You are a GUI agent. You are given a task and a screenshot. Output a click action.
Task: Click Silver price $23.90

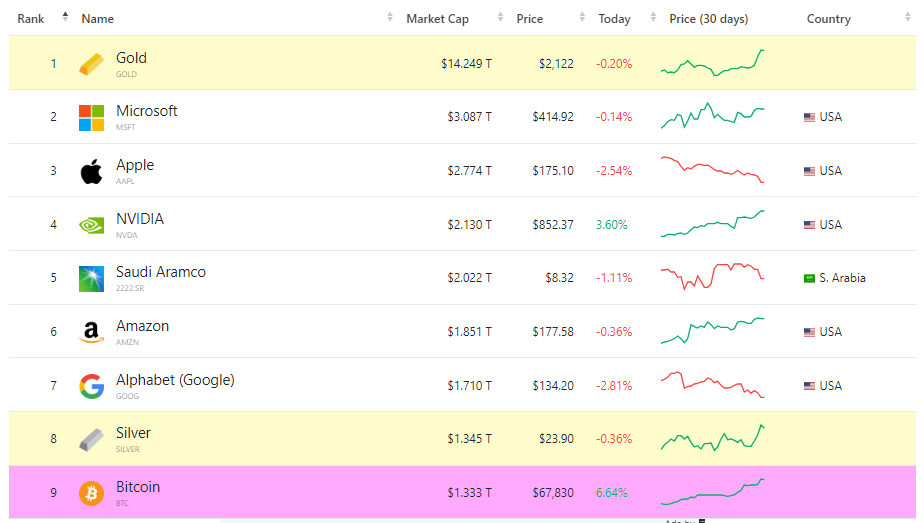point(556,439)
